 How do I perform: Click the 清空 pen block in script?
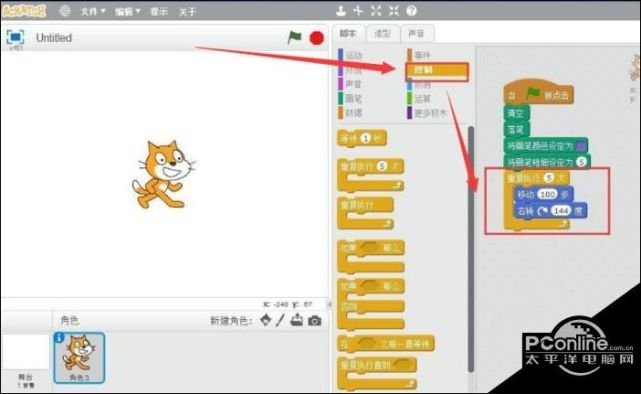point(517,113)
